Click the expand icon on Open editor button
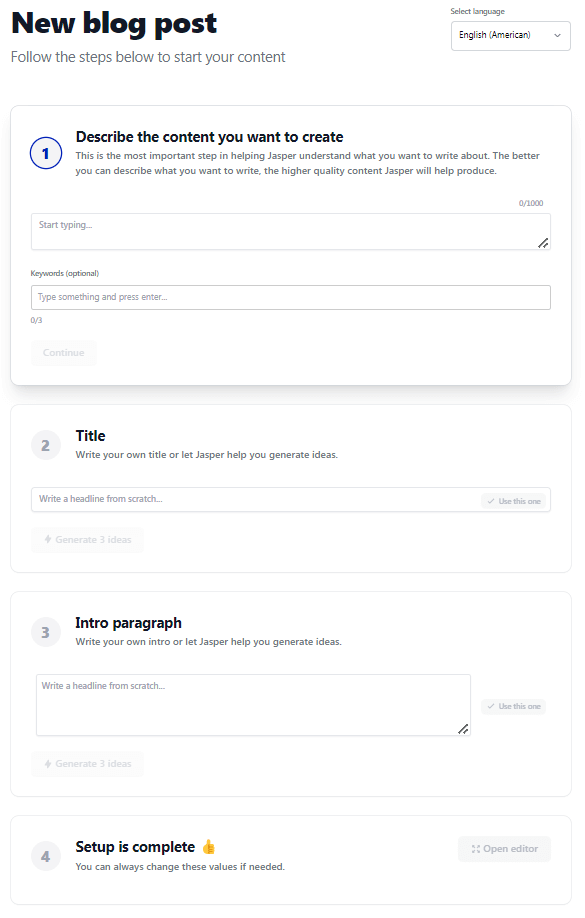Viewport: 585px width, 918px height. point(475,849)
